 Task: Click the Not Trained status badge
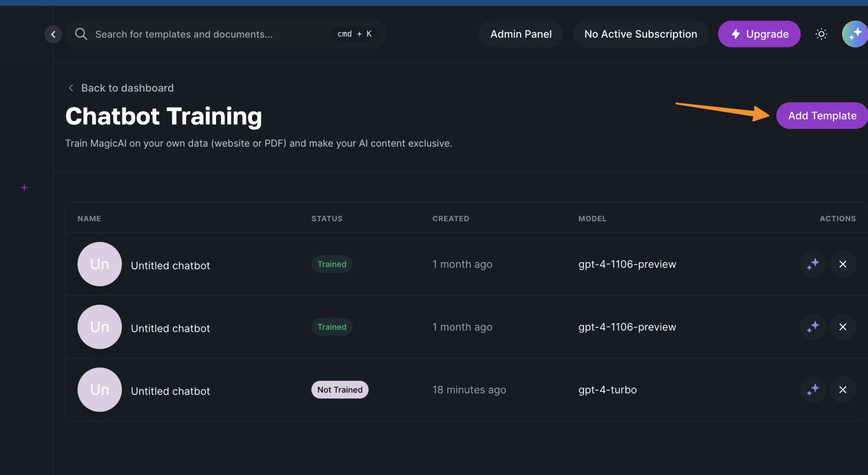(339, 389)
